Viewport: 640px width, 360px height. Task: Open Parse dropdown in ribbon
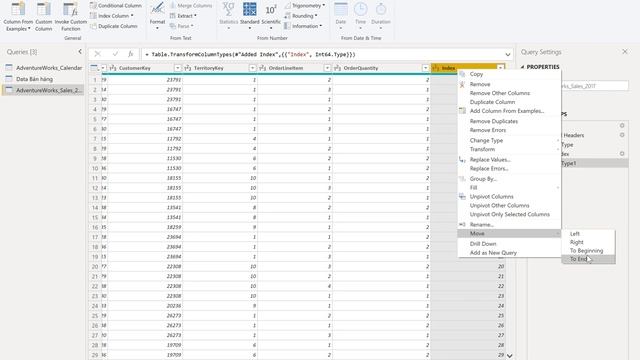pyautogui.click(x=182, y=26)
